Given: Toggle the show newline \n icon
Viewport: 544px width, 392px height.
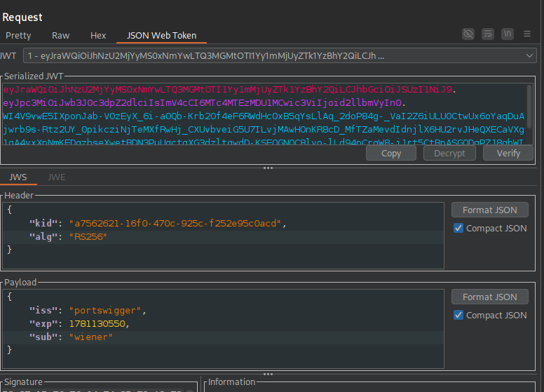Looking at the screenshot, I should click(508, 34).
